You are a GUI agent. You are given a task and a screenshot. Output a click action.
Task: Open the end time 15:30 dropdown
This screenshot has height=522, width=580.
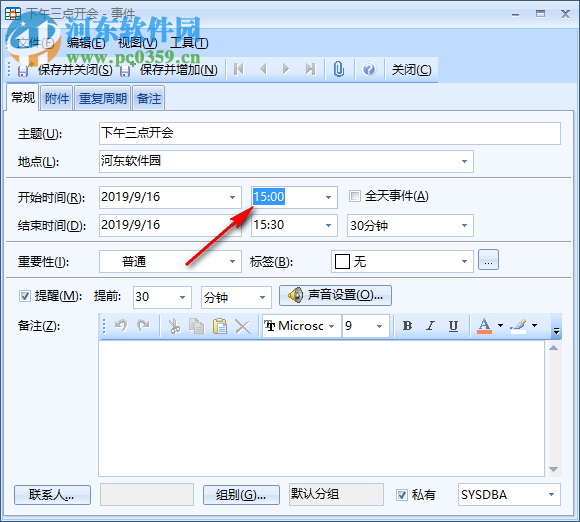click(x=328, y=225)
